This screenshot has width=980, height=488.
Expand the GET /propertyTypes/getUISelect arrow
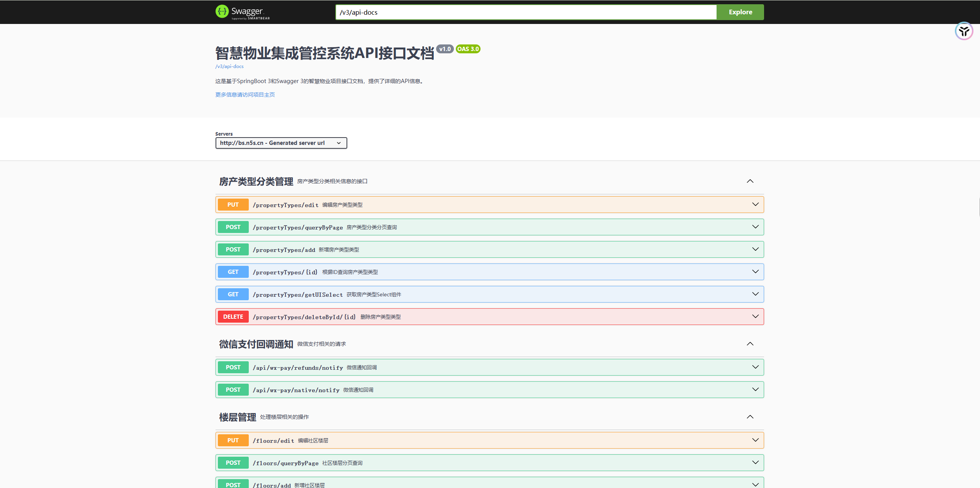tap(755, 294)
